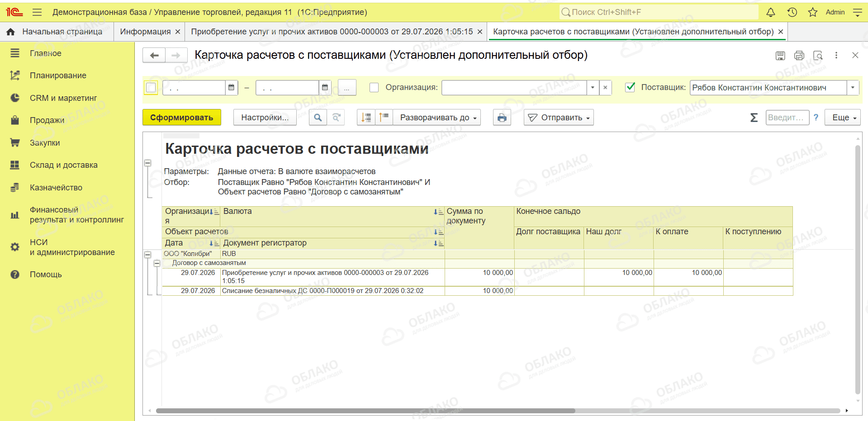Viewport: 868px width, 421px height.
Task: Click the vertical scrollbar of the report
Action: (858, 270)
